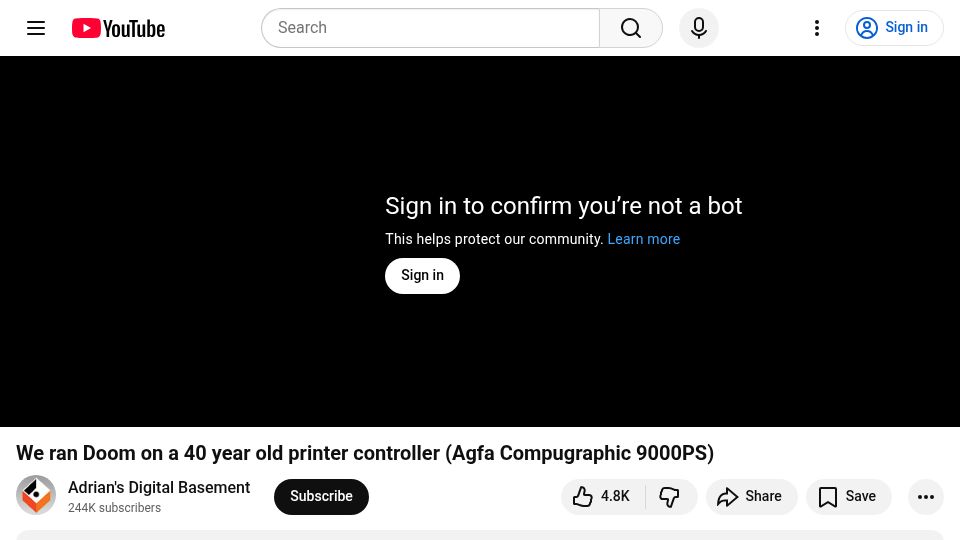Subscribe to the channel
The height and width of the screenshot is (540, 960).
tap(321, 497)
